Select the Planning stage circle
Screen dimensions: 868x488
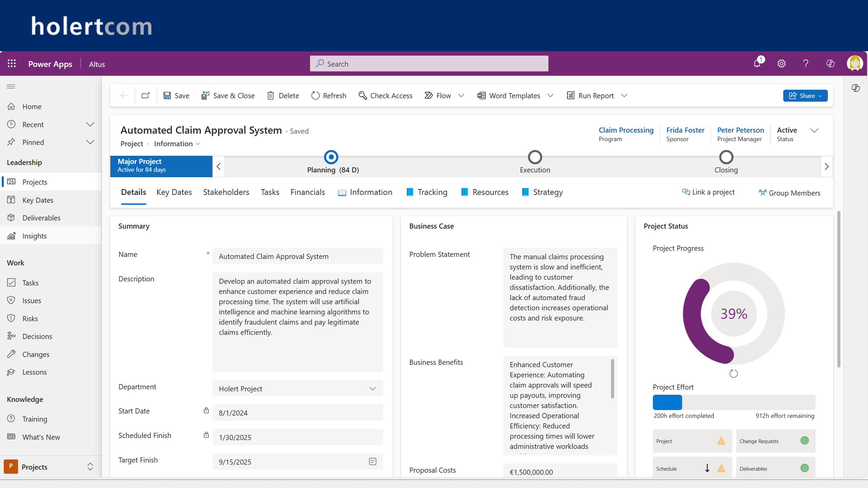331,157
